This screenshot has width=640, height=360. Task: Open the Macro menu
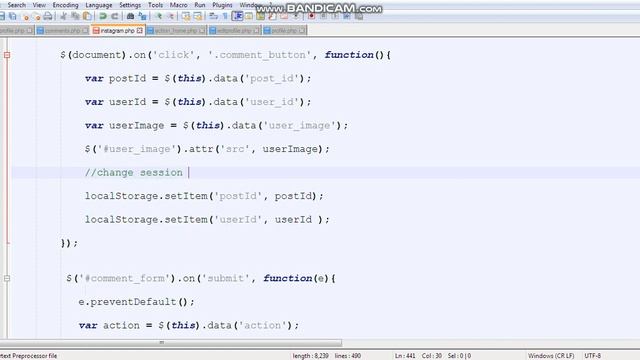pyautogui.click(x=178, y=5)
